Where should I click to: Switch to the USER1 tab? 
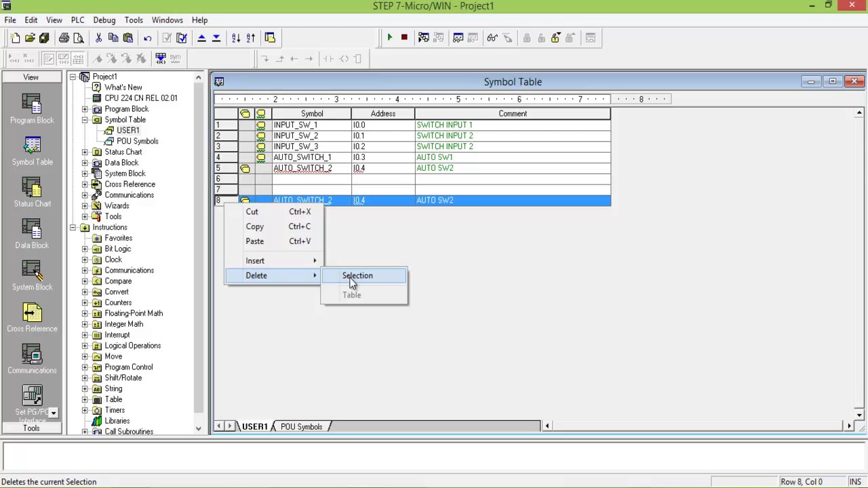[x=255, y=426]
